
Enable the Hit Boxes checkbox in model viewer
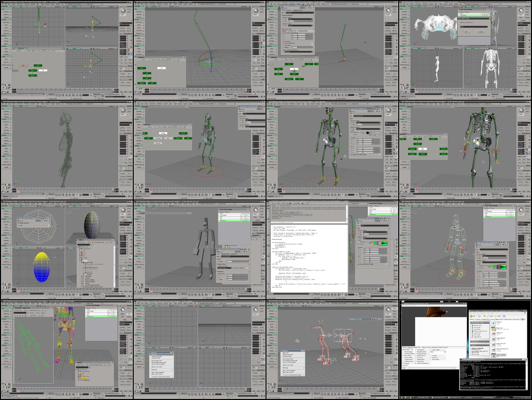416,356
